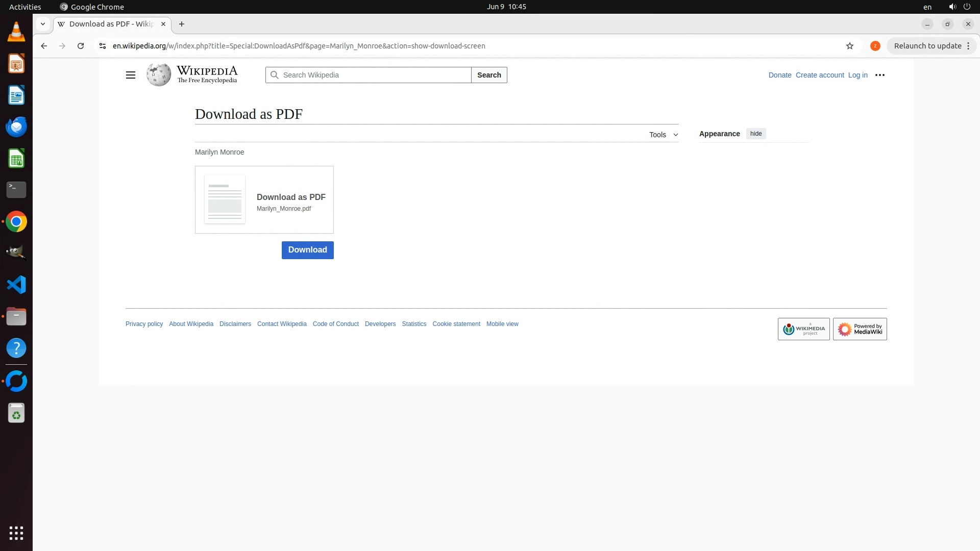Screen dimensions: 980x551
Task: Bookmark this page with star icon
Action: click(x=850, y=46)
